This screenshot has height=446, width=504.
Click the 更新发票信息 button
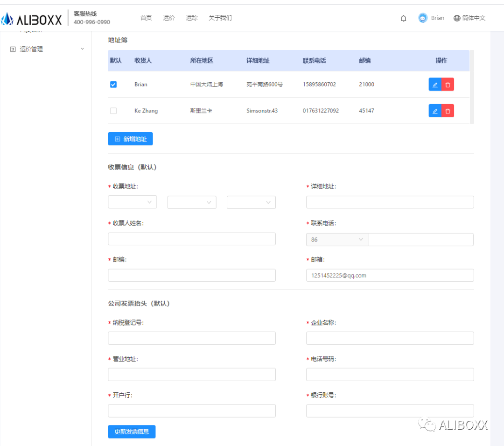pos(132,432)
